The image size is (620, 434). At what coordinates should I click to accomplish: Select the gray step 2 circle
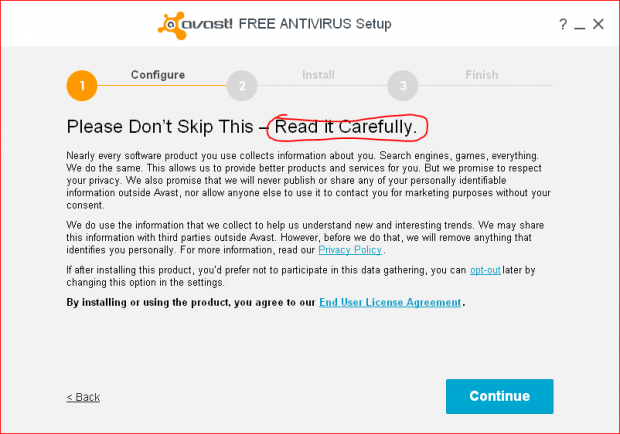point(242,86)
